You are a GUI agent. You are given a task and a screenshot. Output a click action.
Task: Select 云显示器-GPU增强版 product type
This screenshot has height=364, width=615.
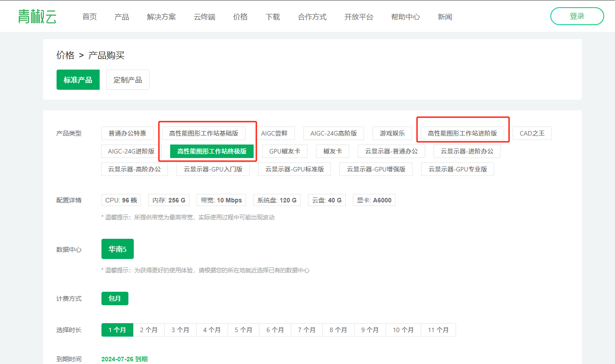click(376, 169)
